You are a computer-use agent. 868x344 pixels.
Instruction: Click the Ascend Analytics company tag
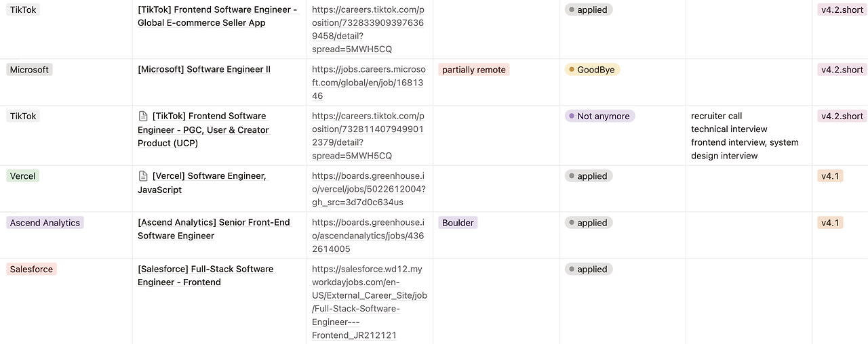coord(45,223)
